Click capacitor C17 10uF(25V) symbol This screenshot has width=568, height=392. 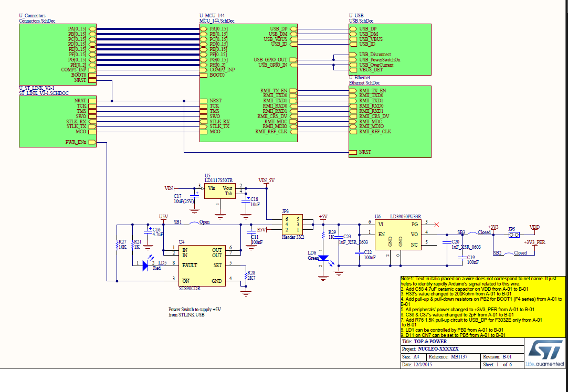click(195, 195)
